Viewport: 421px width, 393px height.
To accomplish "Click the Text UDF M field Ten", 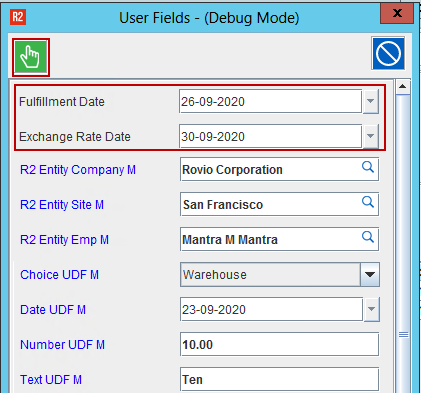I will (x=279, y=379).
